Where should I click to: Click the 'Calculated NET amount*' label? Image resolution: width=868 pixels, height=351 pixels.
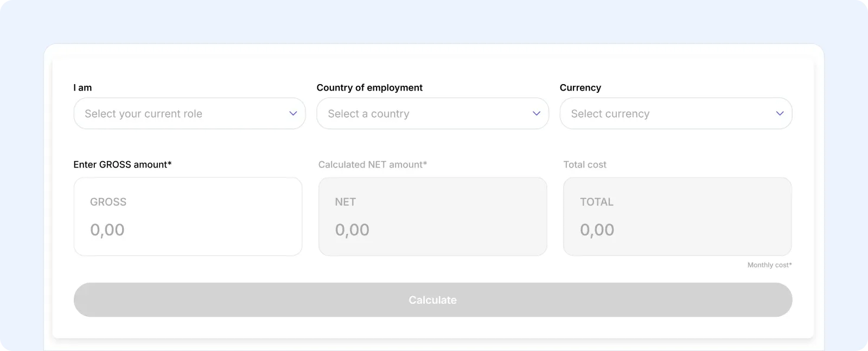(x=373, y=164)
